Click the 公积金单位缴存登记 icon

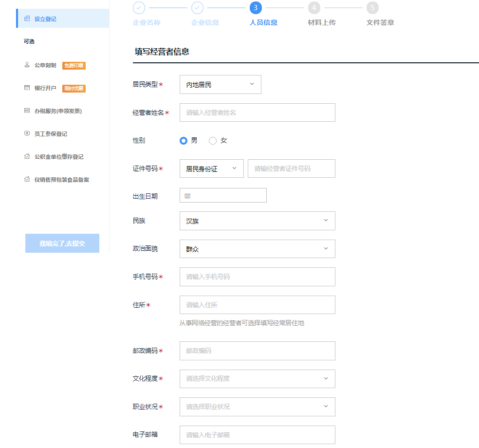tap(27, 156)
